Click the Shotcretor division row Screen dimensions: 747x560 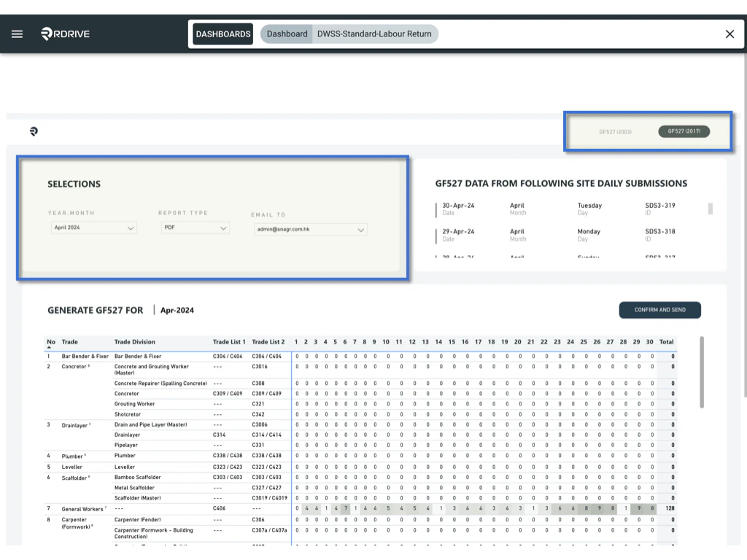(x=128, y=414)
